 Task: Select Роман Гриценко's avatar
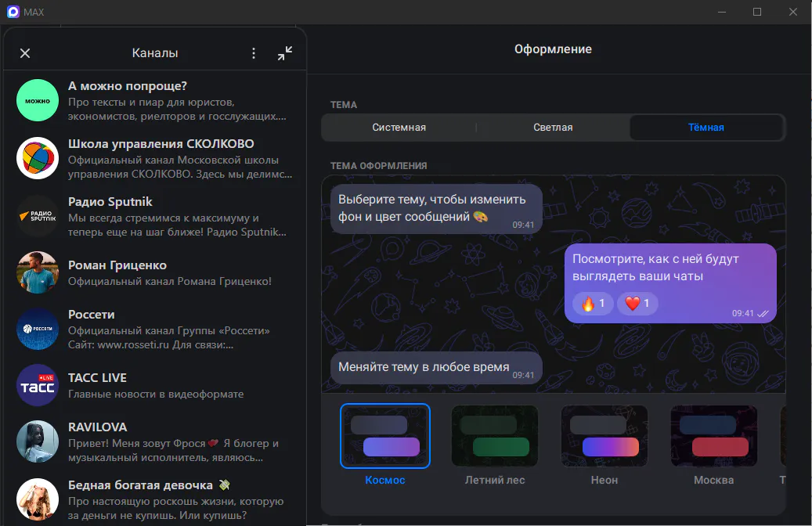[38, 272]
